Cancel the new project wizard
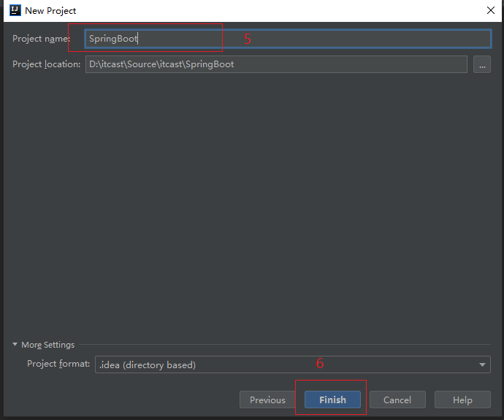This screenshot has height=420, width=504. tap(397, 400)
